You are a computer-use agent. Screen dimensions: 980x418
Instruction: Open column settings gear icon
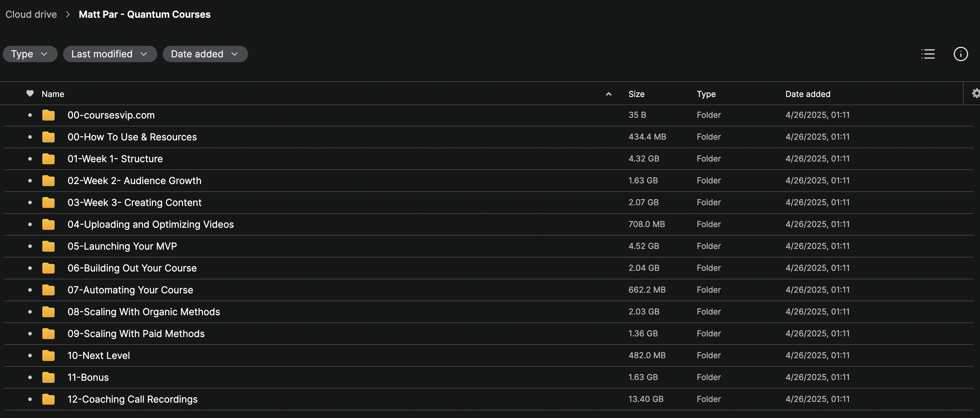[x=976, y=93]
